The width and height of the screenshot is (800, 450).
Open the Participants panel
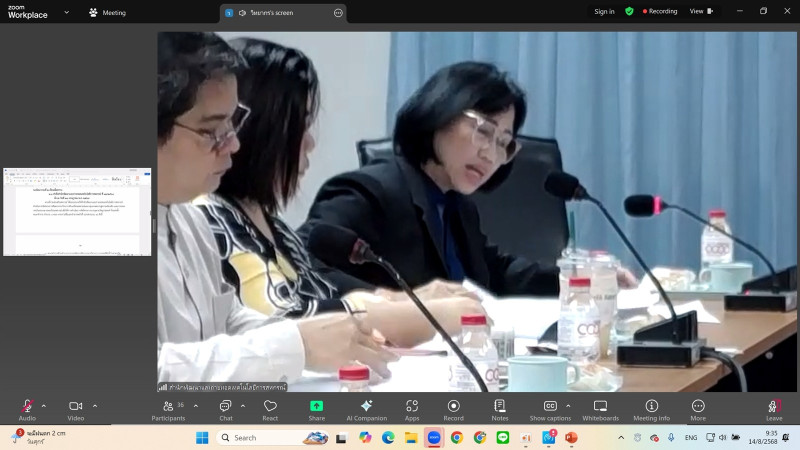[x=168, y=408]
